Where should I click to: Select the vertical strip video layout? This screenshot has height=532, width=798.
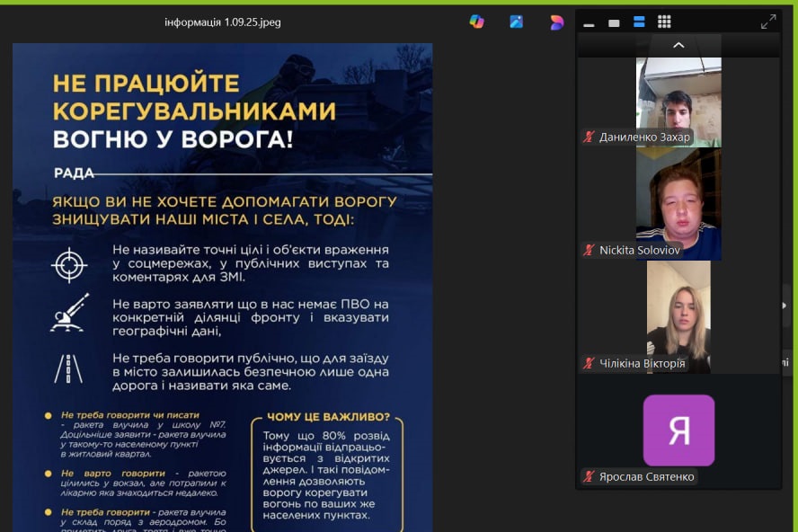(639, 22)
